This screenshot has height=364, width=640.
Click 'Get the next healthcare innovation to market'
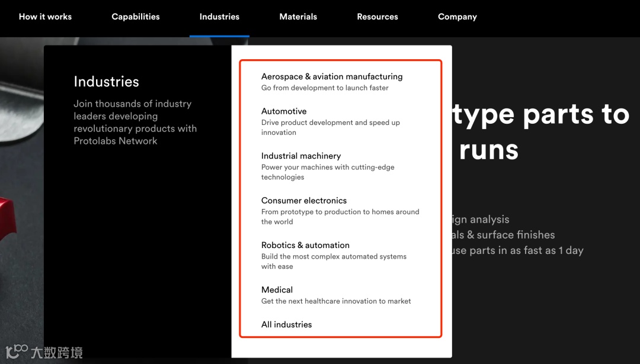336,301
